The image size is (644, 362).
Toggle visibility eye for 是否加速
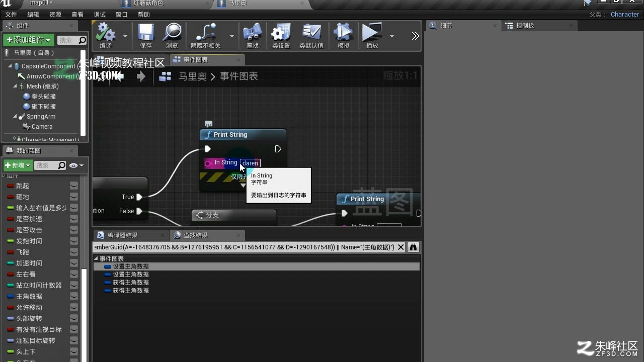pos(74,219)
